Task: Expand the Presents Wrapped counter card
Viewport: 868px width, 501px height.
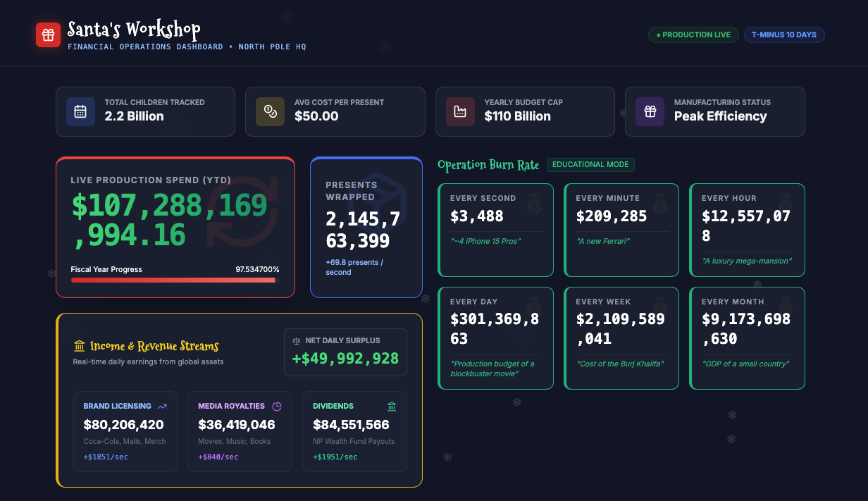Action: pyautogui.click(x=366, y=227)
